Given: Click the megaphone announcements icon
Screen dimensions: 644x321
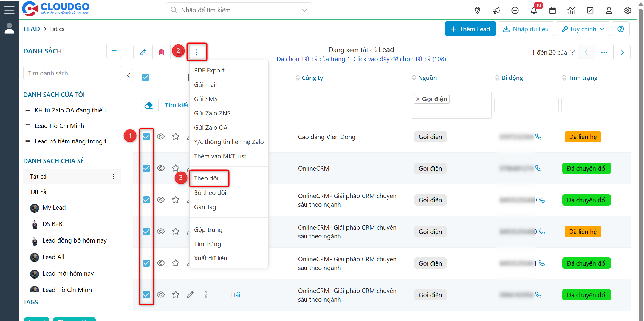Looking at the screenshot, I should (x=496, y=11).
